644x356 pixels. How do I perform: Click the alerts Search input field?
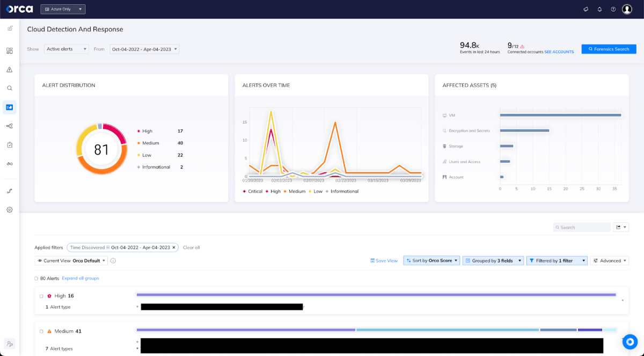tap(583, 227)
